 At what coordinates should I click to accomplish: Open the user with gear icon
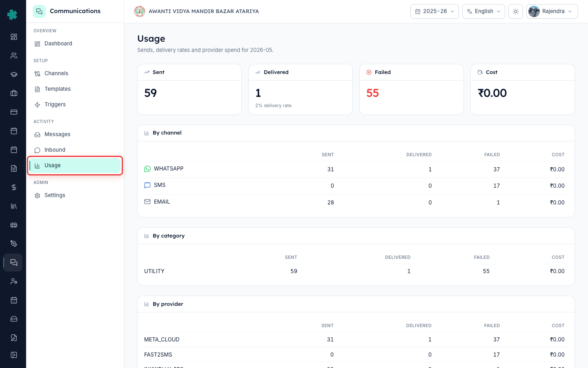point(14,281)
